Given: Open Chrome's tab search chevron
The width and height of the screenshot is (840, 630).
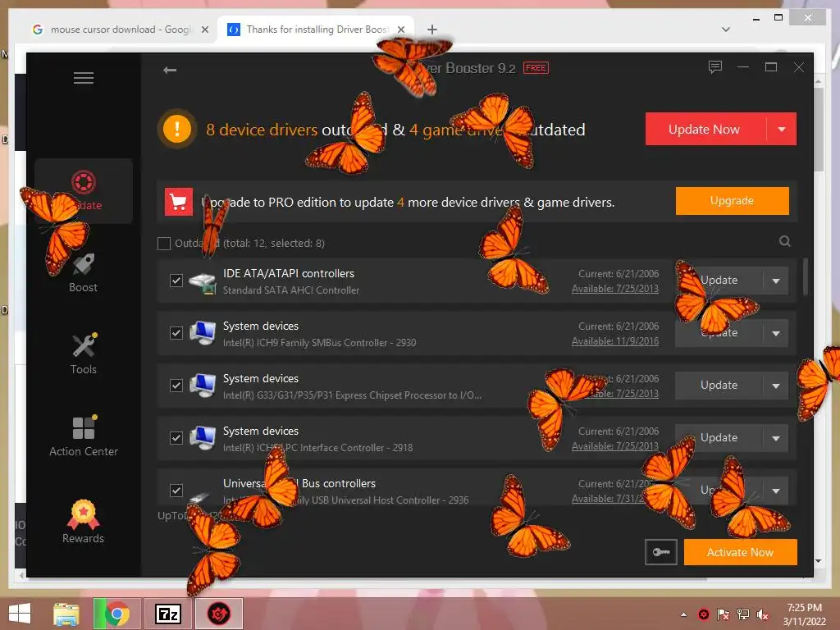Looking at the screenshot, I should (726, 30).
